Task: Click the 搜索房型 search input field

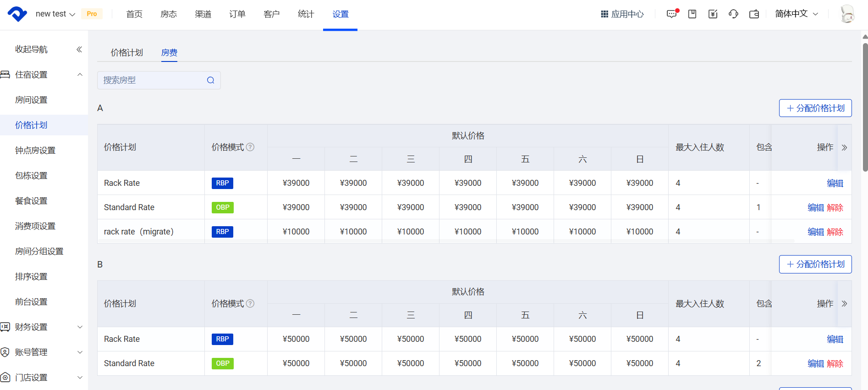Action: pos(151,80)
